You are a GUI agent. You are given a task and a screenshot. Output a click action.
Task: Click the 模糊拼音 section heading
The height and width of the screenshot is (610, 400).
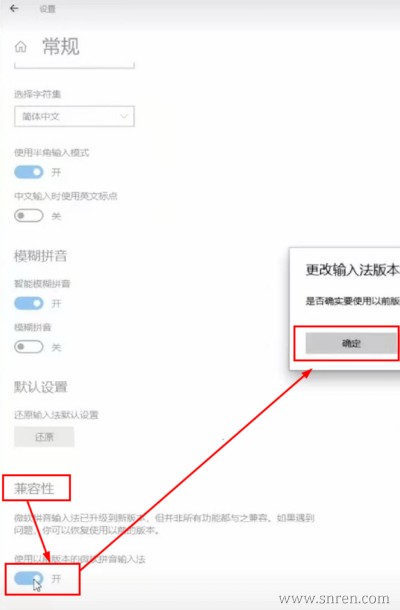pos(40,256)
